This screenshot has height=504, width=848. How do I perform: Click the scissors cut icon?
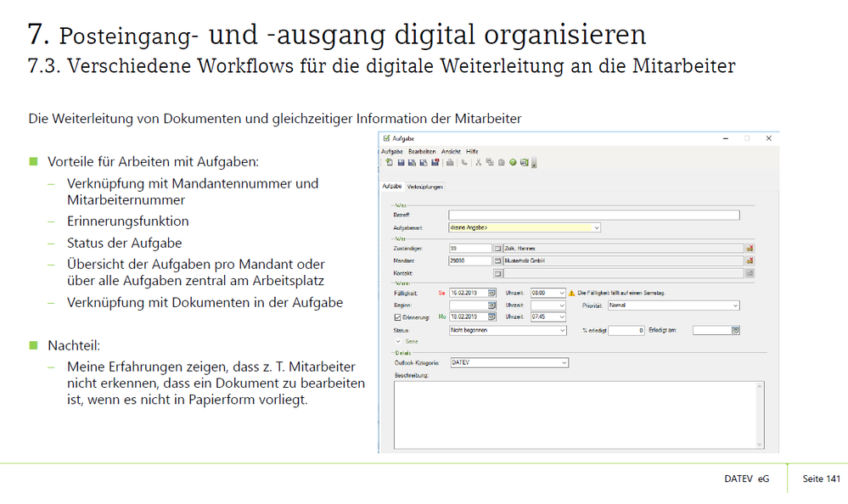[479, 162]
